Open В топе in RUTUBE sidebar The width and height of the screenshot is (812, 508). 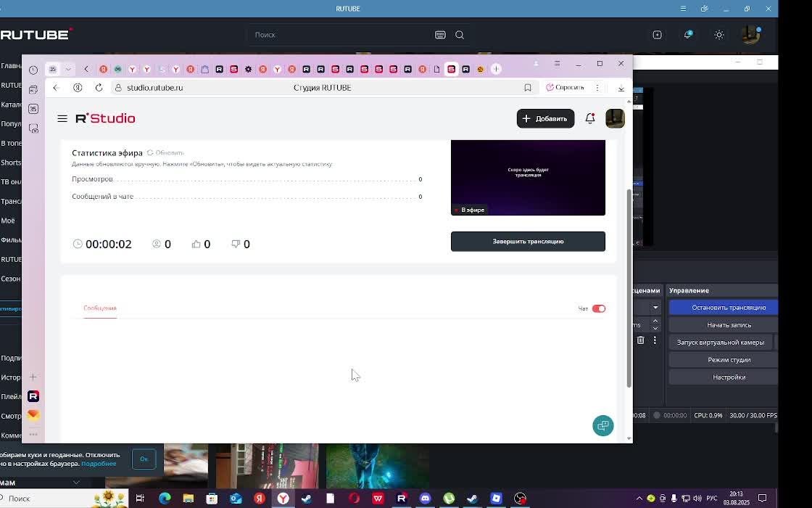(11, 143)
